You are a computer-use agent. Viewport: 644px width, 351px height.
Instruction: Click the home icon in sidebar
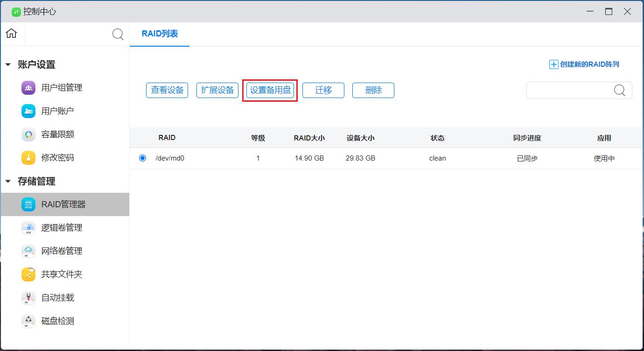click(11, 34)
